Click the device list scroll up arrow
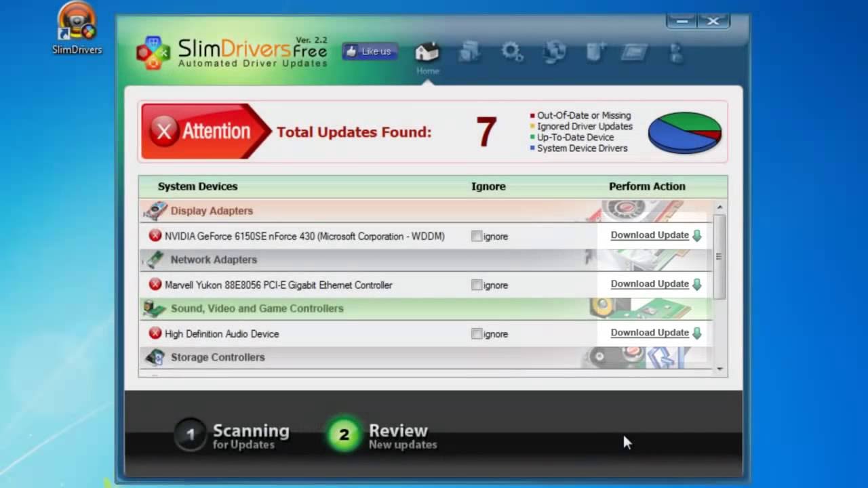868x488 pixels. tap(719, 207)
